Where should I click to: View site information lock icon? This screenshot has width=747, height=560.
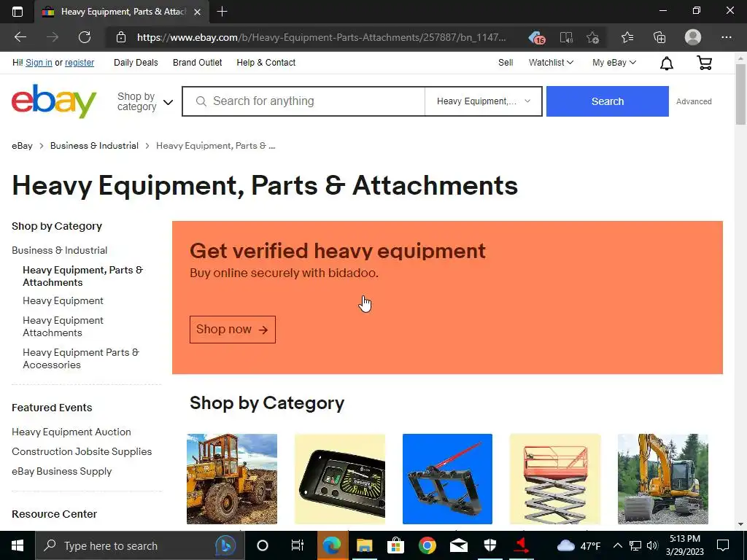pos(121,37)
